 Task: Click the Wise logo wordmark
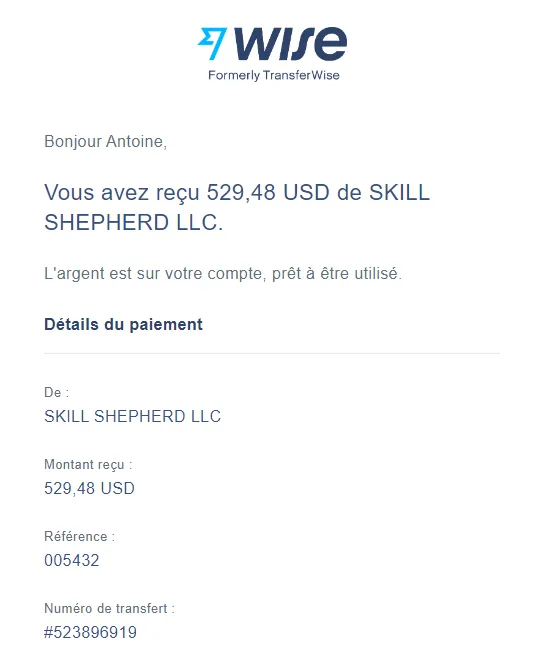tap(290, 43)
